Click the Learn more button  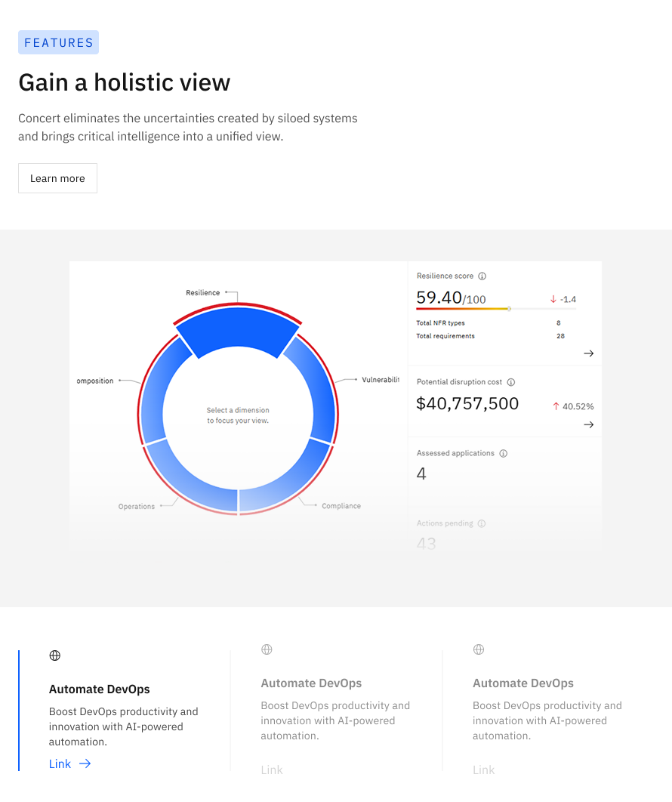pyautogui.click(x=58, y=178)
